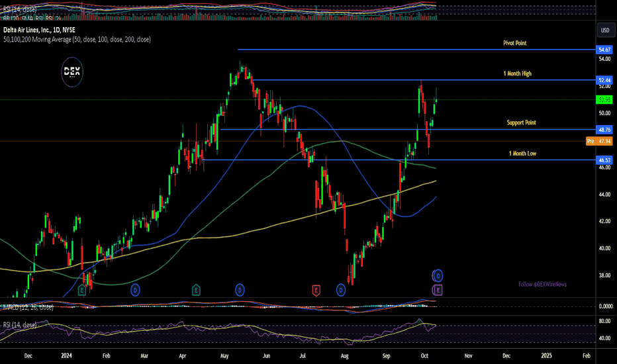617x364 pixels.
Task: Click the Delta Air Lines, Inc. symbol title
Action: coord(39,30)
